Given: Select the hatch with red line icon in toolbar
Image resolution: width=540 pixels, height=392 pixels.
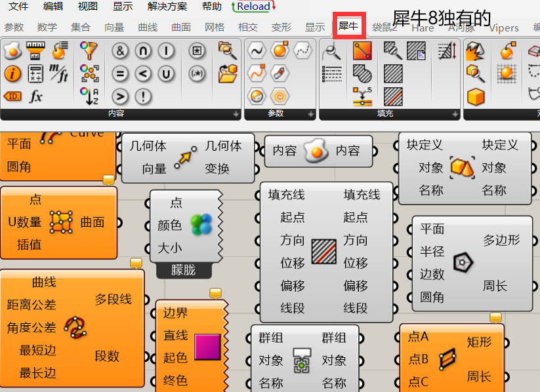Looking at the screenshot, I should (393, 96).
